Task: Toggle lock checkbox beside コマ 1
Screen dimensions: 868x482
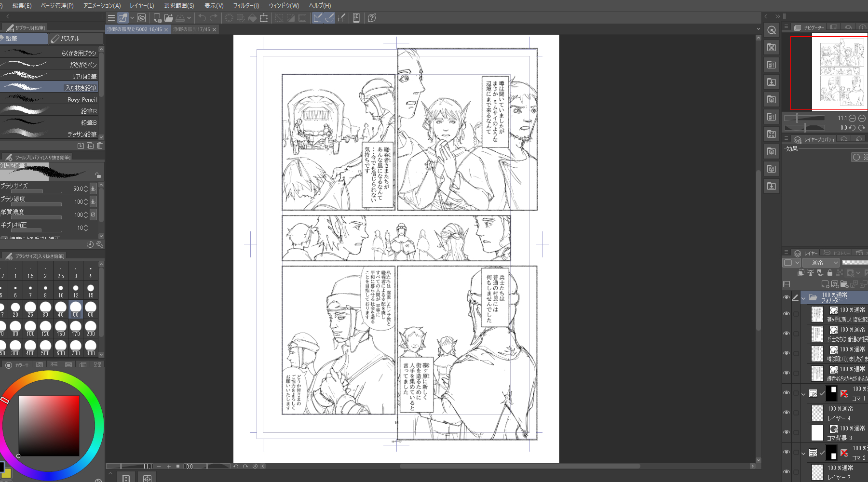Action: click(796, 393)
